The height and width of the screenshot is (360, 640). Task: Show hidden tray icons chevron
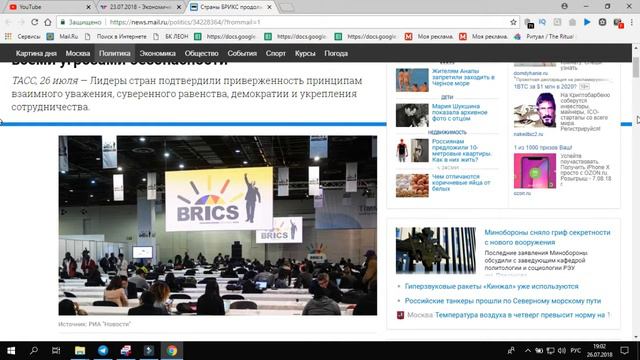point(528,351)
